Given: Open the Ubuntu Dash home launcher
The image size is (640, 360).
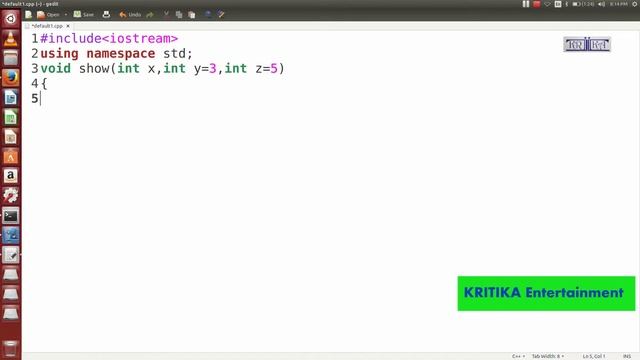Looking at the screenshot, I should coord(11,18).
